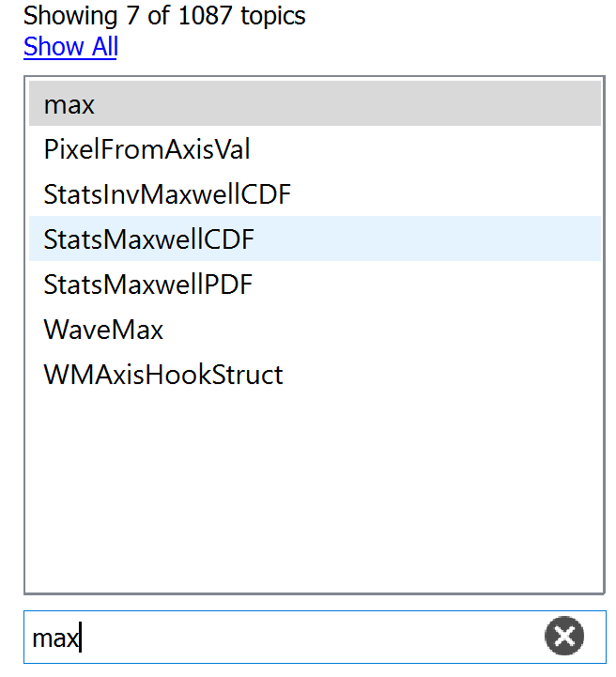Activate the gray-highlighted max list row

point(315,103)
